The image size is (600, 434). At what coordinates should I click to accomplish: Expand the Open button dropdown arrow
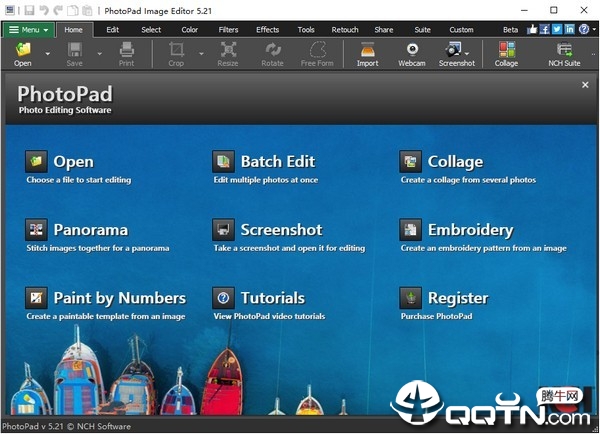click(42, 51)
